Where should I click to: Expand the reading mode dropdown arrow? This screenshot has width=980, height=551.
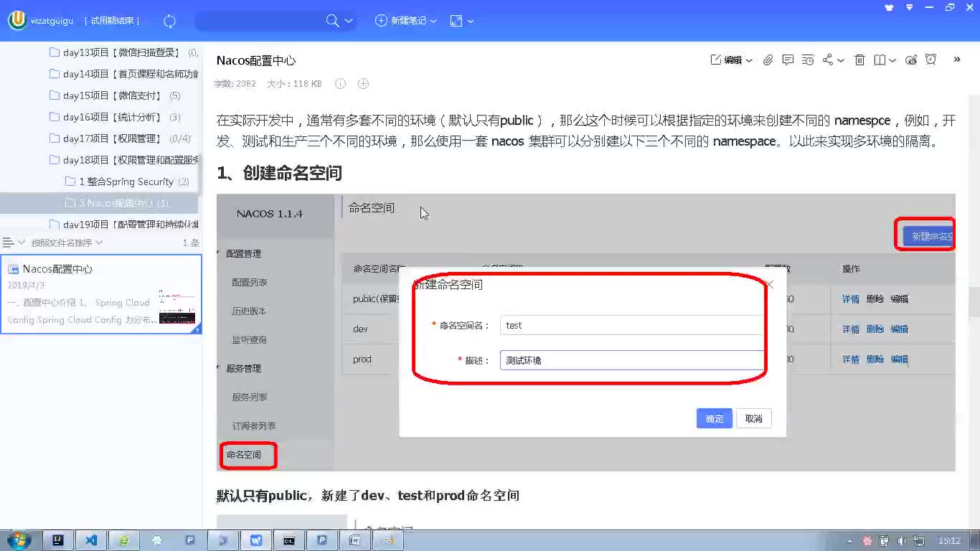[x=892, y=61]
